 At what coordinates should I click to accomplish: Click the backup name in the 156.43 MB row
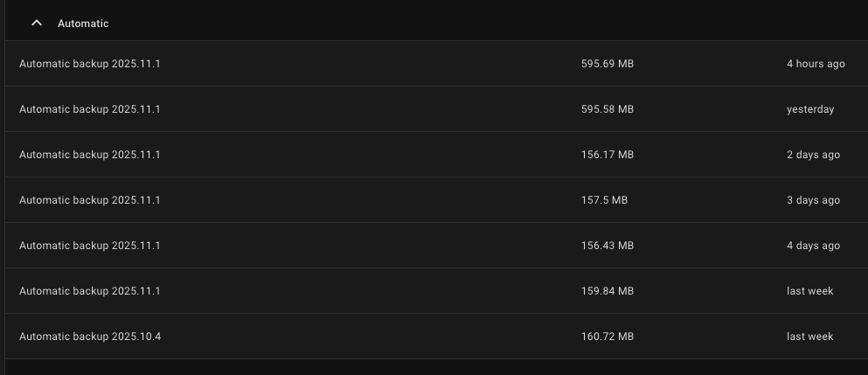point(90,246)
